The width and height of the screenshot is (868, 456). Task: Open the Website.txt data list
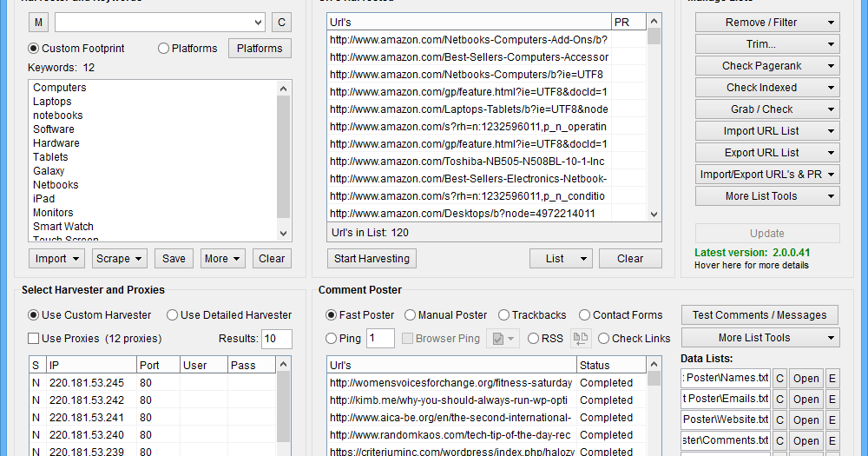(806, 420)
